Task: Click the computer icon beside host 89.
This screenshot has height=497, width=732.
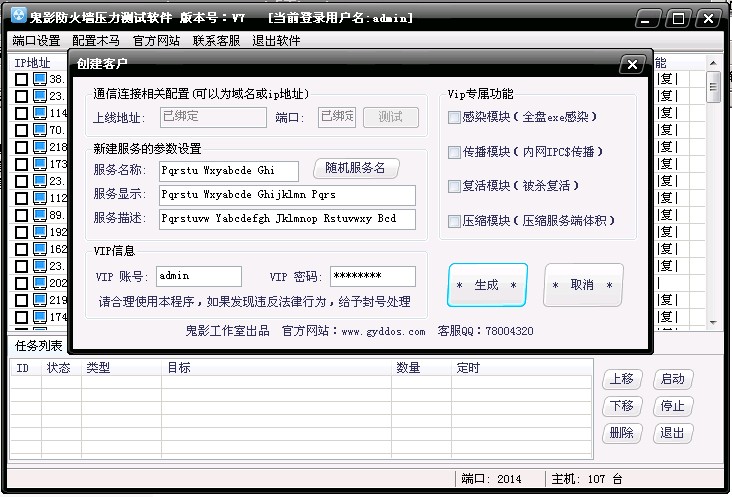Action: [x=40, y=215]
